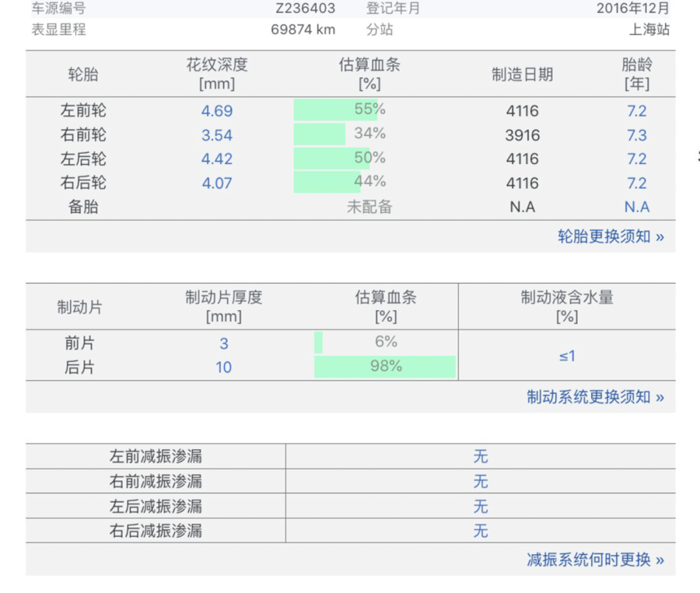Screen dimensions: 700x593
Task: Select the brake fluid water content ≤1
Action: coord(567,356)
